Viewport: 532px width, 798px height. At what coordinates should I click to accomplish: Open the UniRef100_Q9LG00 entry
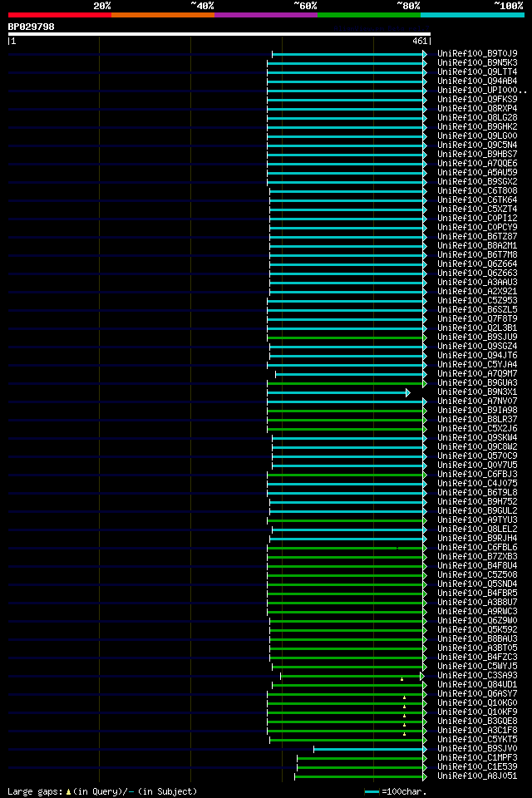point(477,135)
